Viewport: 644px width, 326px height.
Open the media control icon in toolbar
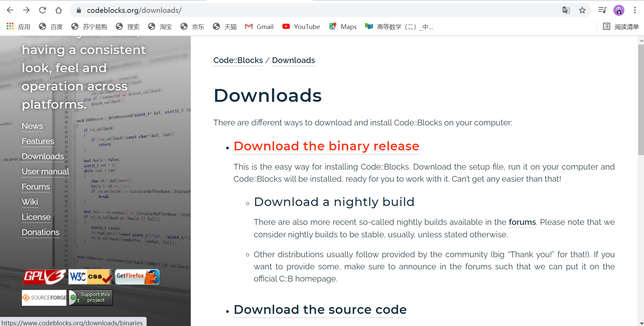coord(602,10)
